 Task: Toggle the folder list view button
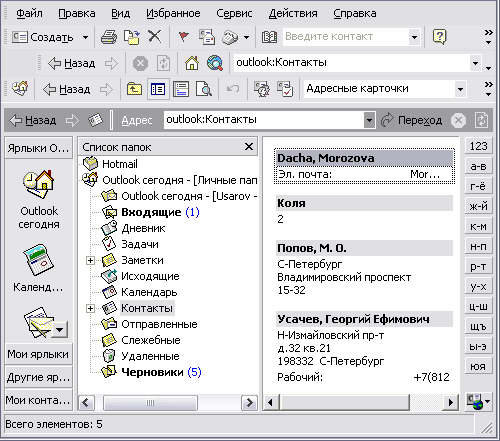point(158,89)
